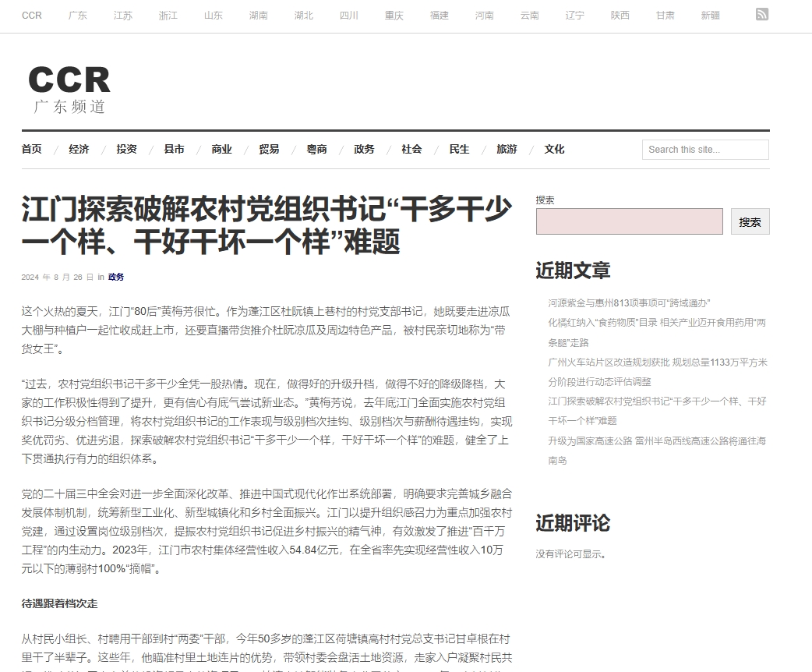Open the 县市 menu item
The image size is (812, 672).
[x=174, y=149]
